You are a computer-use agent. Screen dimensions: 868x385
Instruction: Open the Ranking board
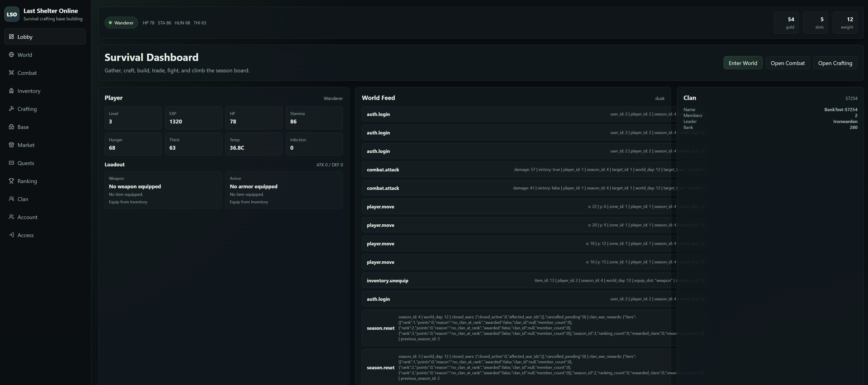point(45,181)
